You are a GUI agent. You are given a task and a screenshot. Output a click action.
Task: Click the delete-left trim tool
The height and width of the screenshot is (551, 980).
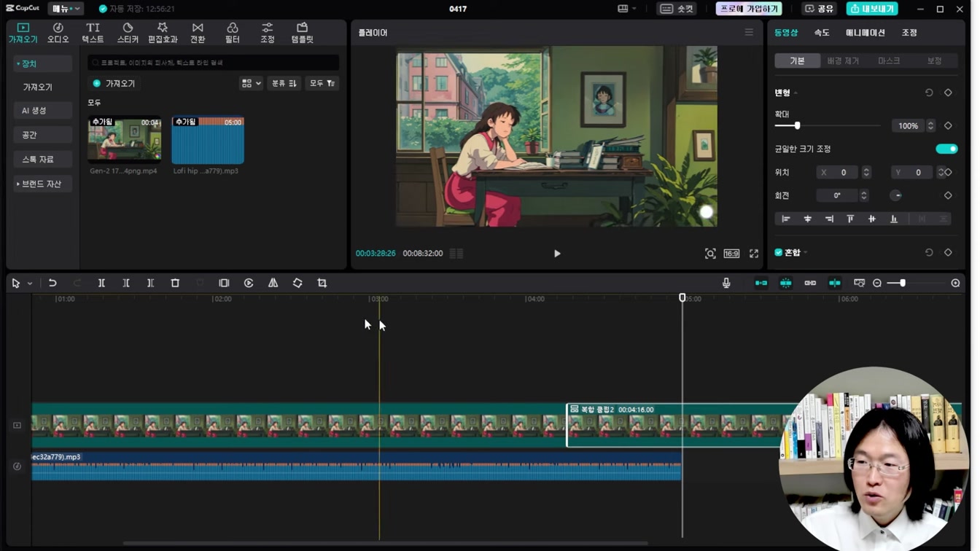(126, 283)
